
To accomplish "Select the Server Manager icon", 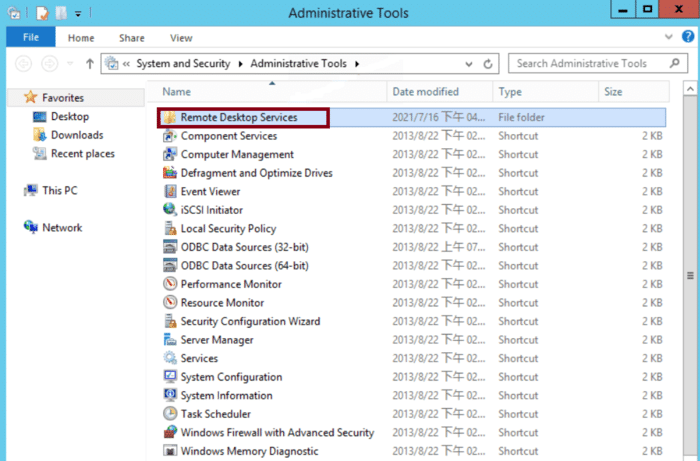I will pos(170,340).
